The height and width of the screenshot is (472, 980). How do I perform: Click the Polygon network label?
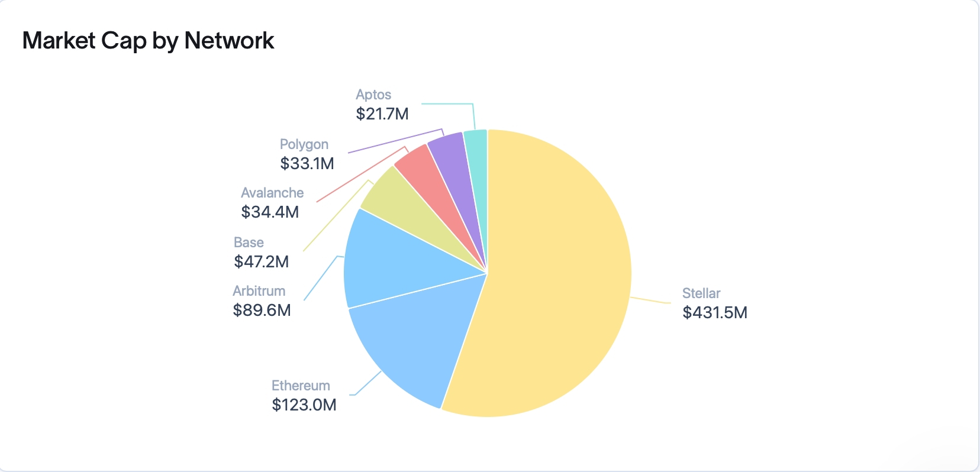[x=304, y=144]
